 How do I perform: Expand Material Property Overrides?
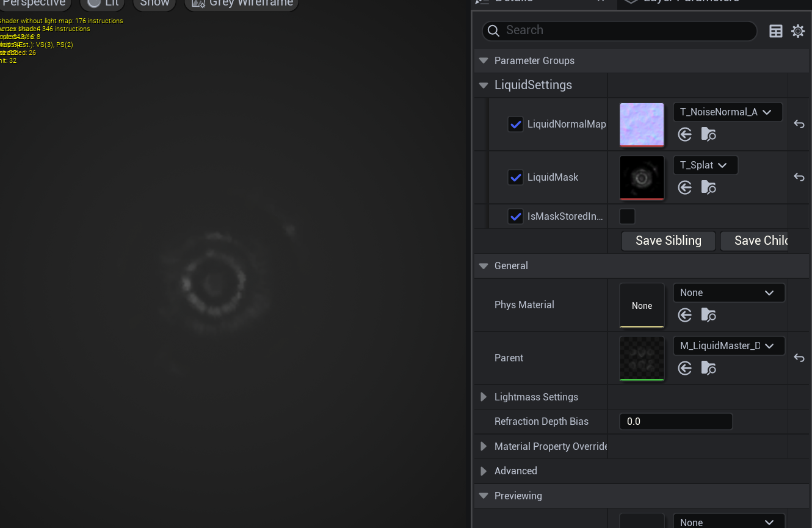click(x=484, y=447)
